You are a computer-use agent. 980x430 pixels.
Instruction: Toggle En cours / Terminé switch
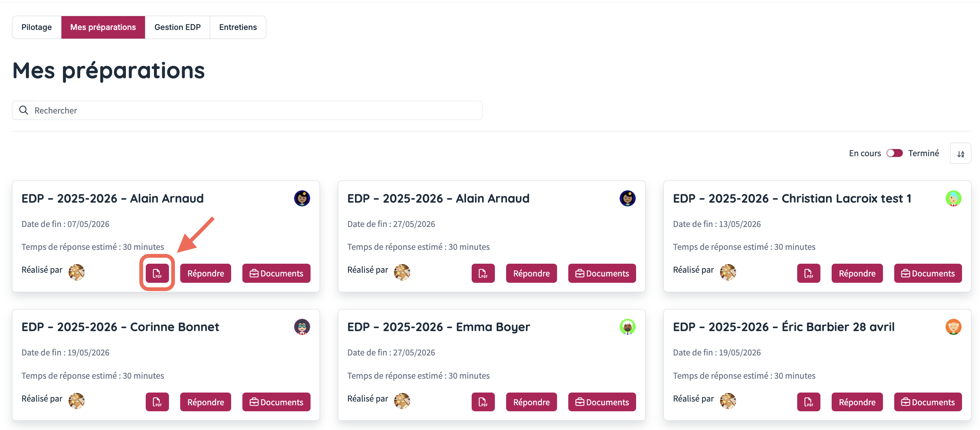(x=895, y=153)
